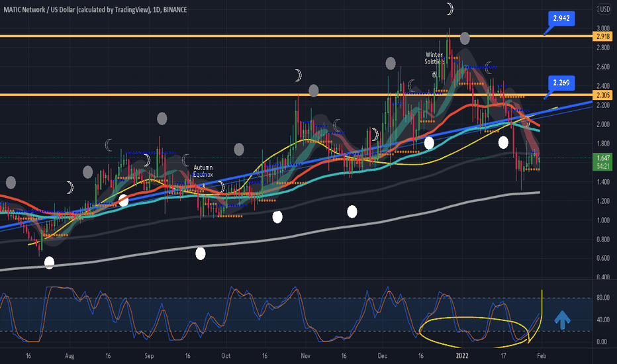The image size is (617, 364).
Task: Click the MATIC Network / US Dollar chart title
Action: tap(95, 9)
